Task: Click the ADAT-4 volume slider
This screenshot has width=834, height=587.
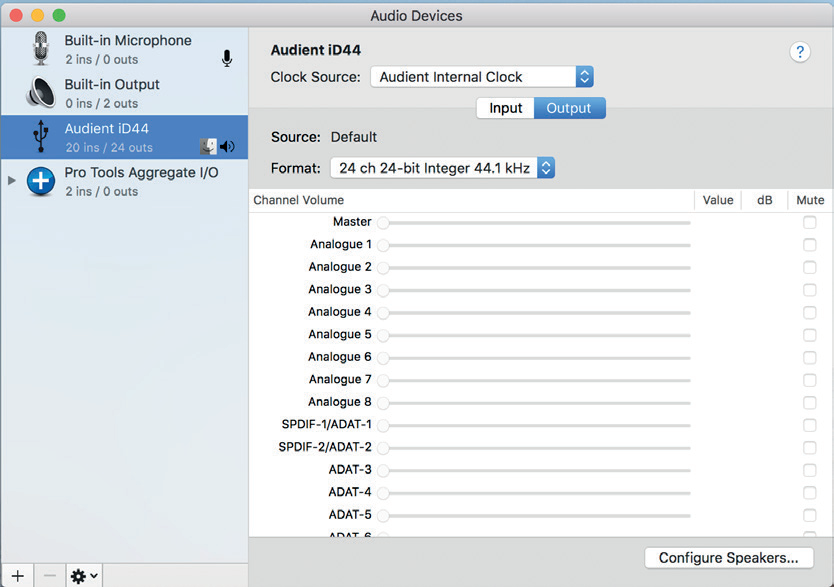Action: (533, 493)
